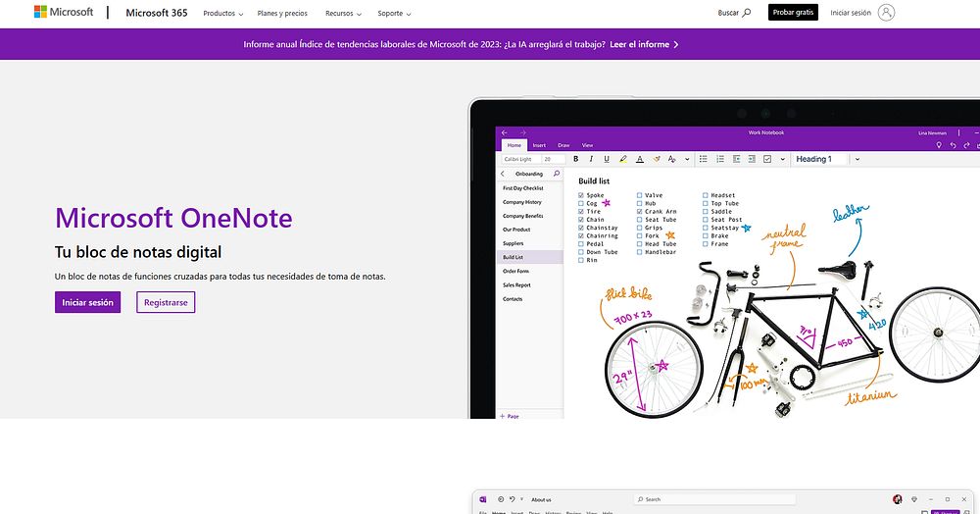Open the Suppliers page in sidebar
The image size is (980, 514).
[514, 243]
